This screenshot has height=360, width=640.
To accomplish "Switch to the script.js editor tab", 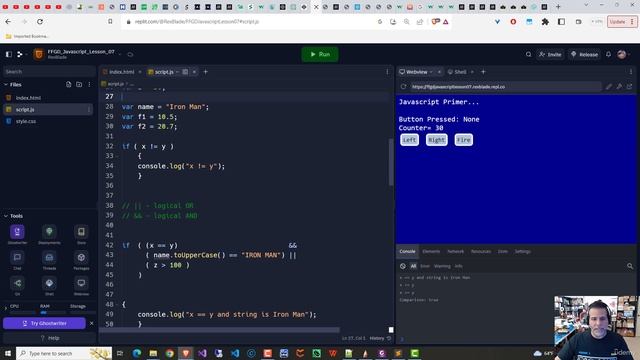I will pos(164,72).
